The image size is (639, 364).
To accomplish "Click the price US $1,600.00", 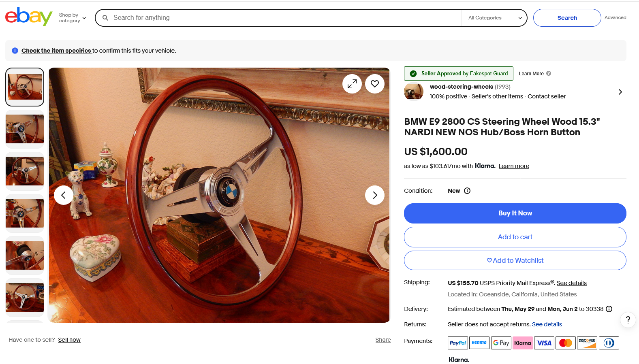I will (x=436, y=151).
